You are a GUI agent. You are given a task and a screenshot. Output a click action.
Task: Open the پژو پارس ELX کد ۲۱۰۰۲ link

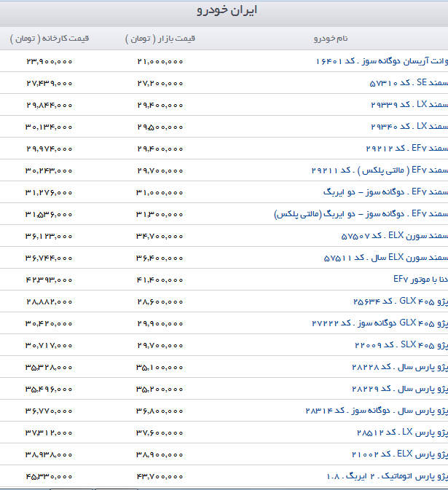click(x=400, y=454)
